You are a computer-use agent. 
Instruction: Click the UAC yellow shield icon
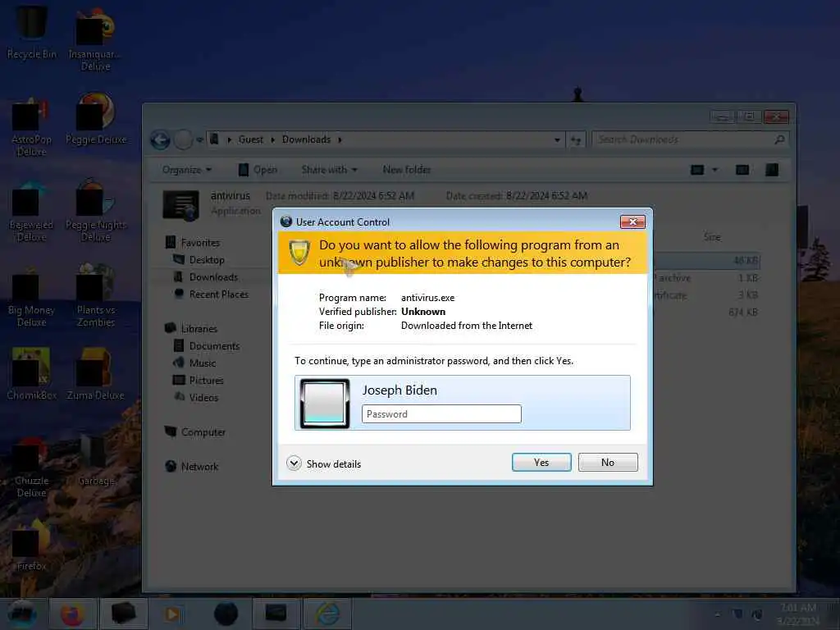pyautogui.click(x=299, y=253)
